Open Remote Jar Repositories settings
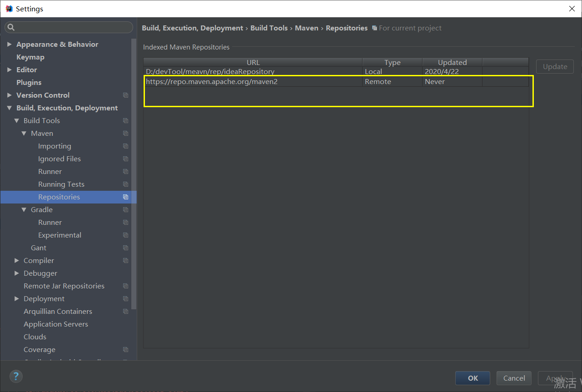 (64, 286)
